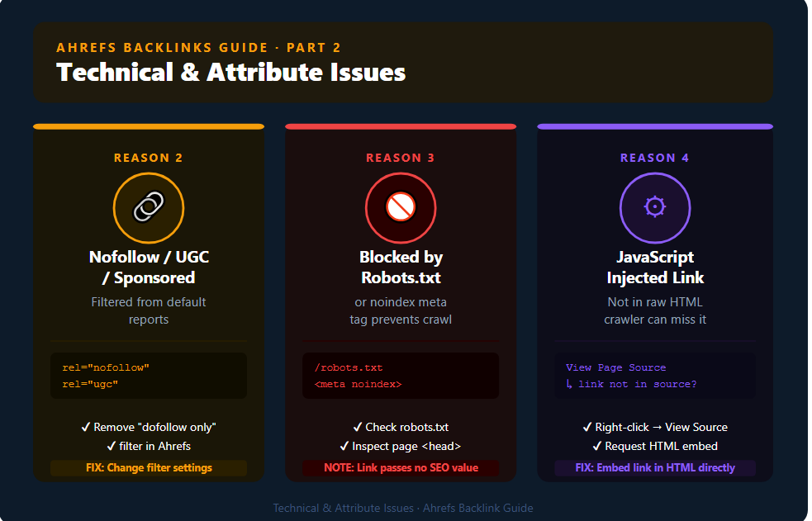Click the /robots.txt code line

click(349, 367)
